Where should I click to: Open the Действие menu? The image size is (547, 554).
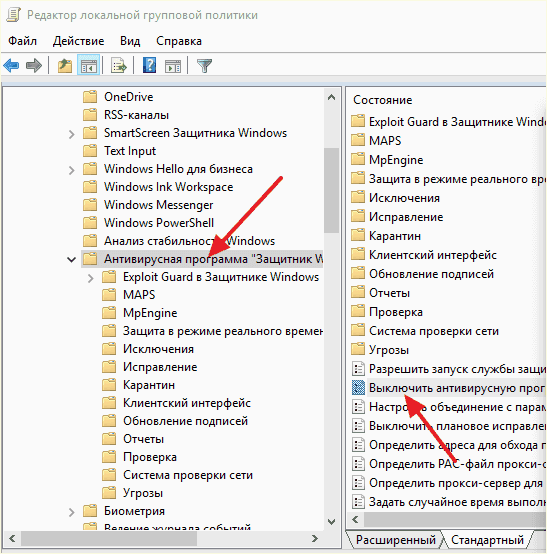click(x=78, y=41)
